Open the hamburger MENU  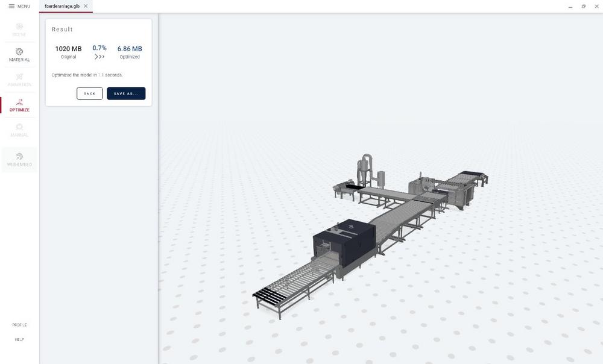coord(19,6)
